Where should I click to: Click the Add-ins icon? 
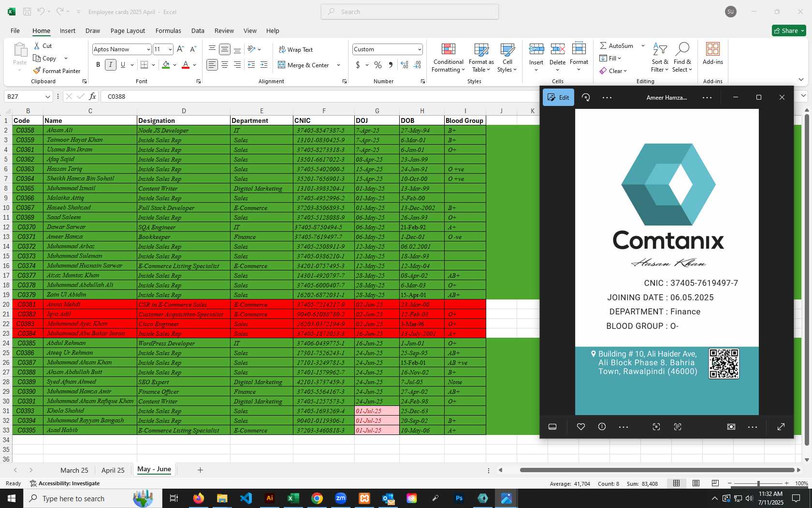point(713,49)
